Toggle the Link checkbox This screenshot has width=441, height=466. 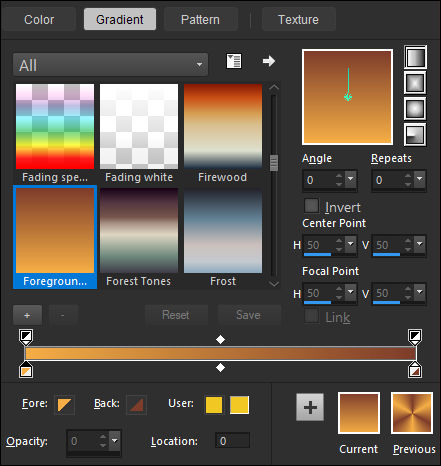point(312,316)
